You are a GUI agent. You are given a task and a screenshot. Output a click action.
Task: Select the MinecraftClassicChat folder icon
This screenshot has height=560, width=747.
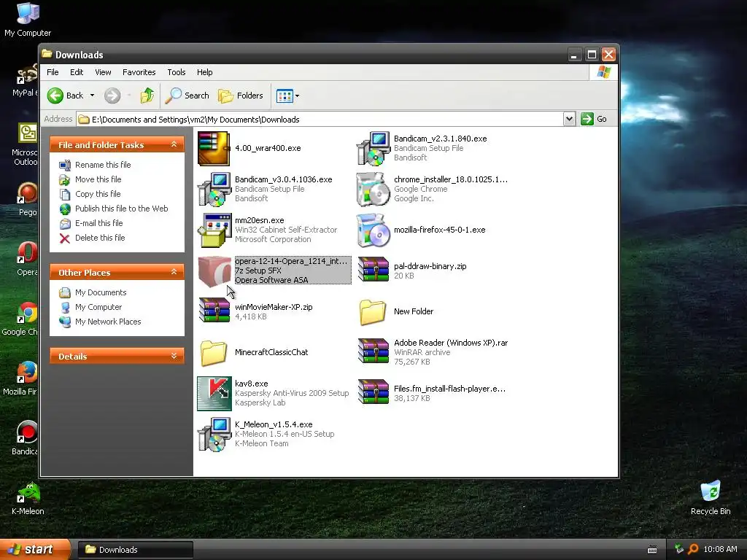coord(214,353)
